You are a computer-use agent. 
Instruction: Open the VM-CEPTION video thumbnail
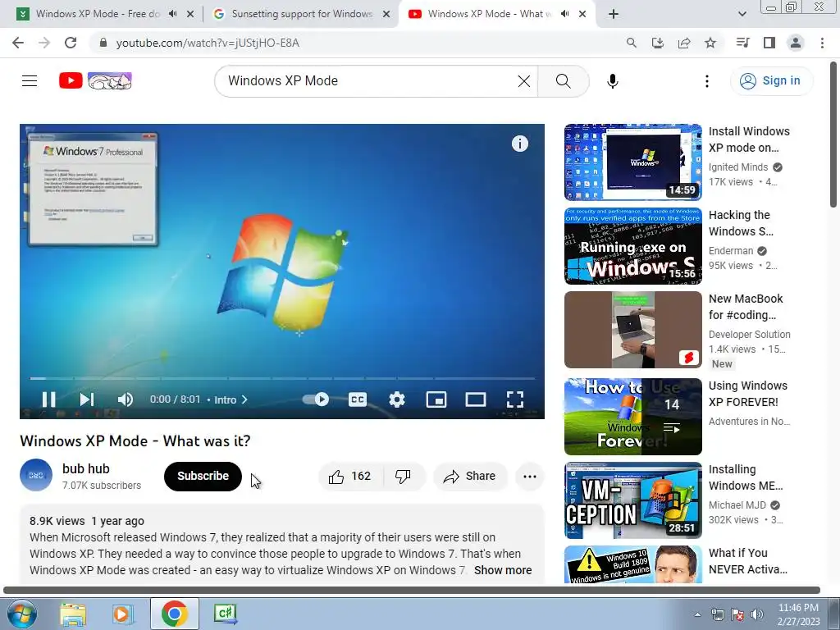[x=632, y=500]
